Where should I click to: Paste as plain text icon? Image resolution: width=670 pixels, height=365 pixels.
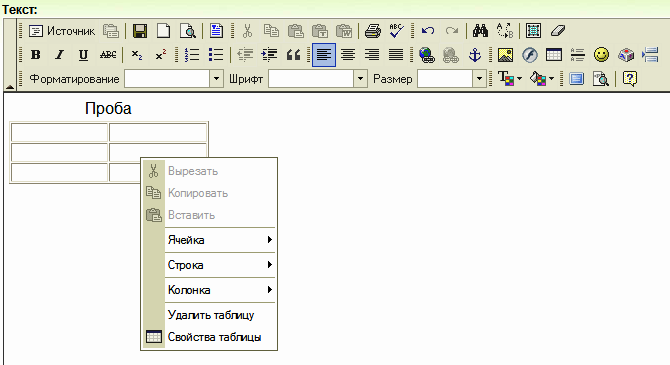coord(320,31)
